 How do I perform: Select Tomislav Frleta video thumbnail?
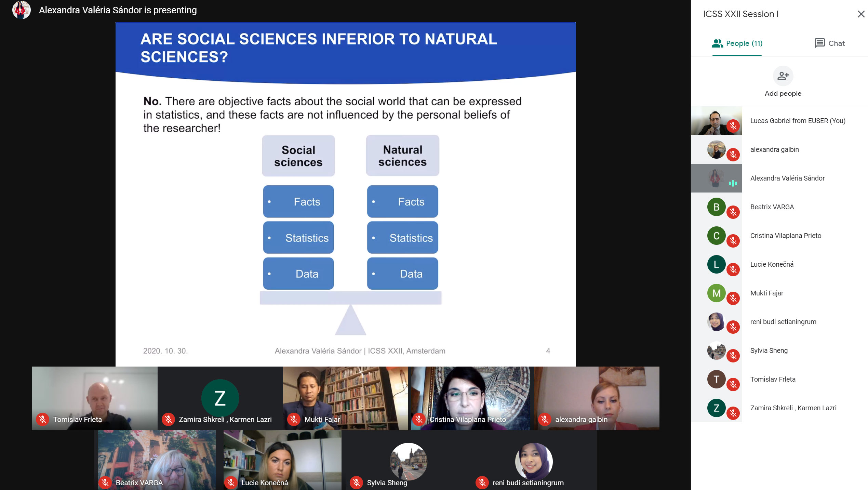[94, 397]
